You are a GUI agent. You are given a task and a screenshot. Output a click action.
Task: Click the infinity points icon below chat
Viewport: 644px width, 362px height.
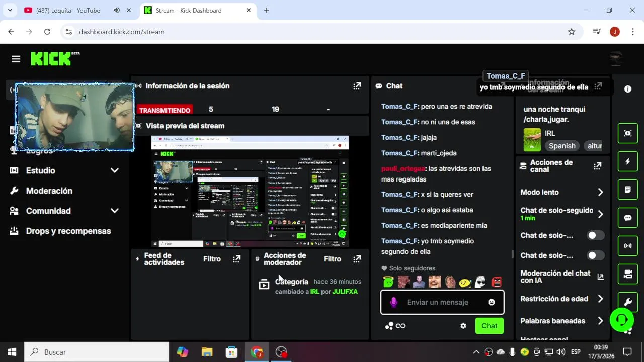pos(400,326)
